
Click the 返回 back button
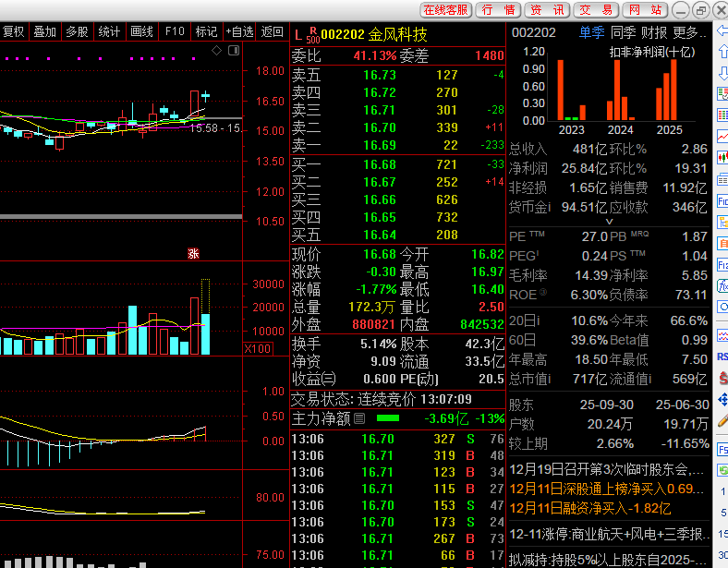pyautogui.click(x=272, y=31)
